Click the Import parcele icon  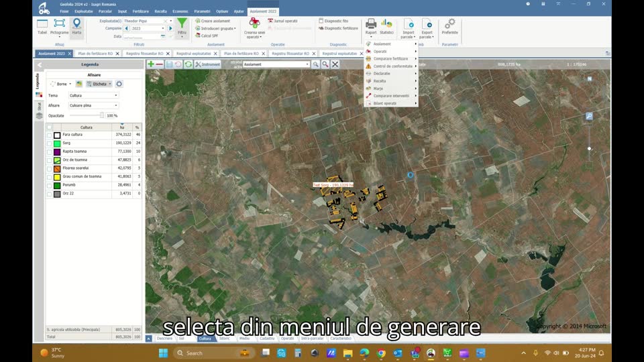click(x=409, y=23)
